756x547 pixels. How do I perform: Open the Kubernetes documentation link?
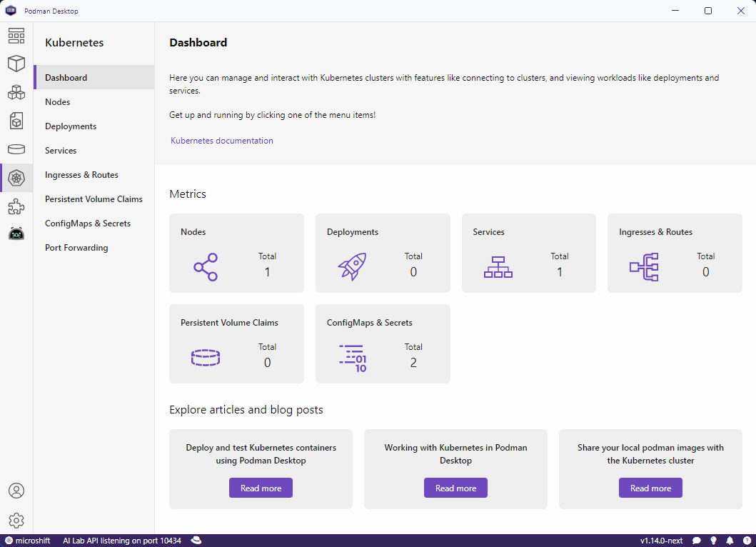point(221,141)
